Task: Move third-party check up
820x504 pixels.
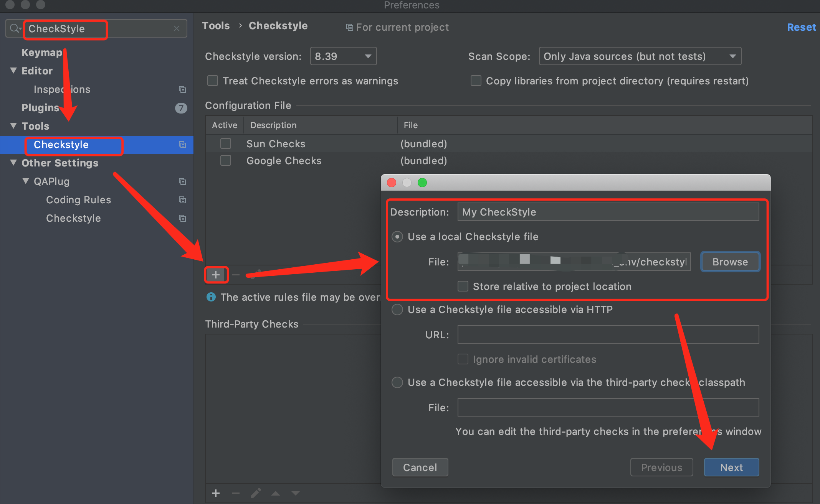Action: [x=276, y=493]
